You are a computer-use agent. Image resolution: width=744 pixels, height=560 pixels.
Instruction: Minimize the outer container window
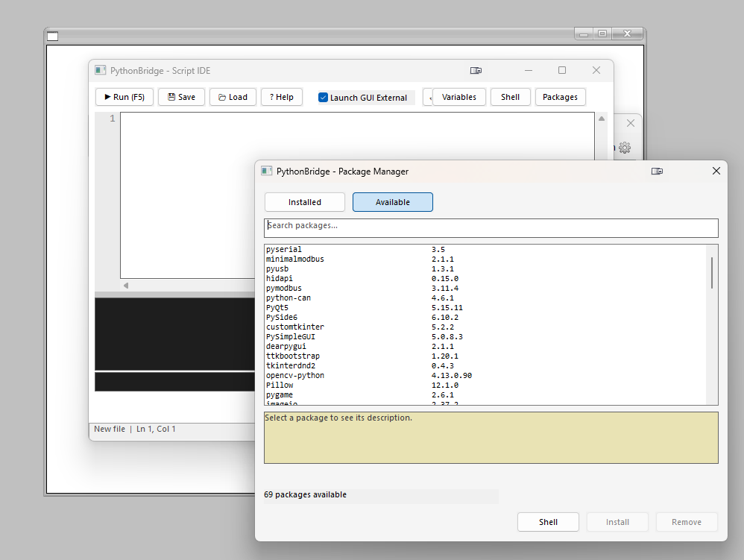(584, 34)
